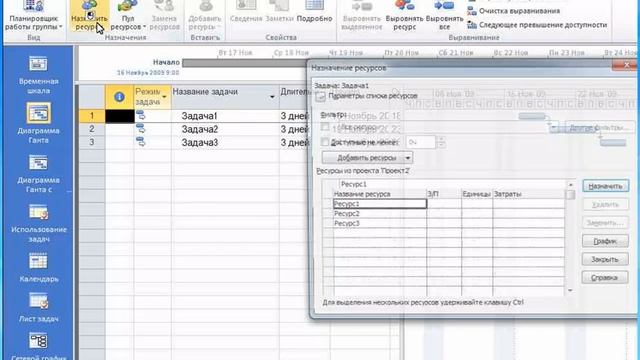
Task: Expand Параметры списка ресурсов section in dialog
Action: point(320,96)
